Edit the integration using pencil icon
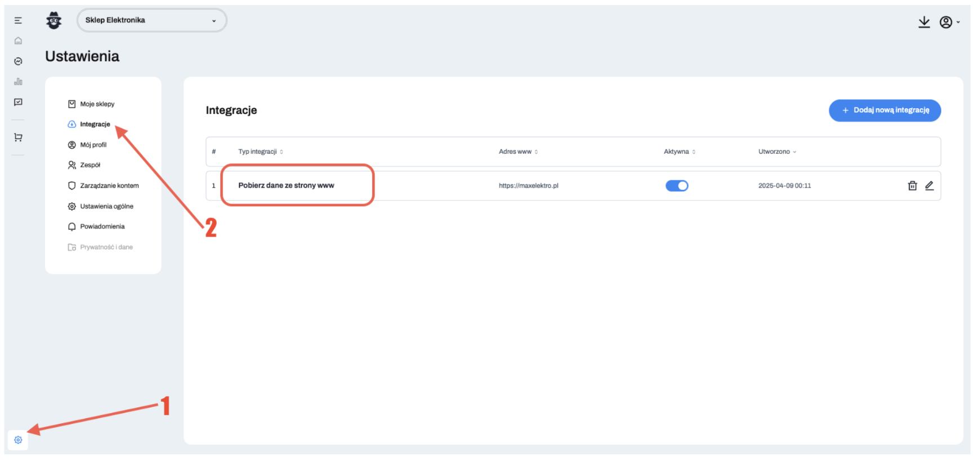Image resolution: width=980 pixels, height=461 pixels. click(929, 185)
